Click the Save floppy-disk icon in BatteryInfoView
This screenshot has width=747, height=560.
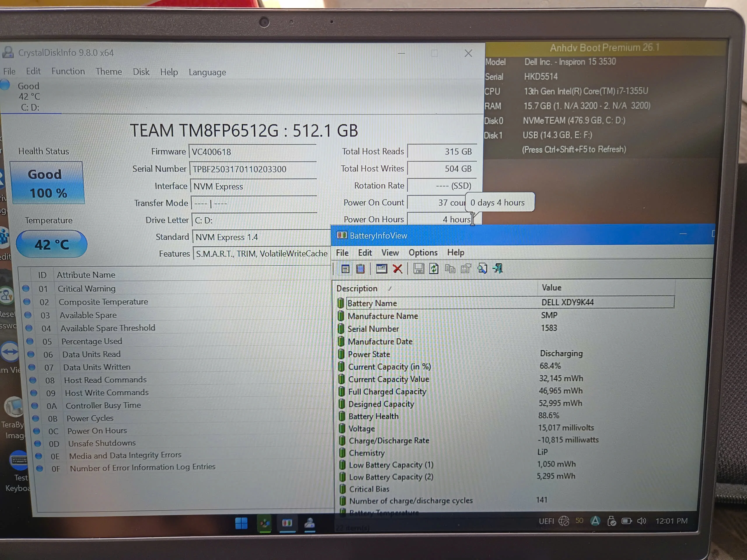418,269
